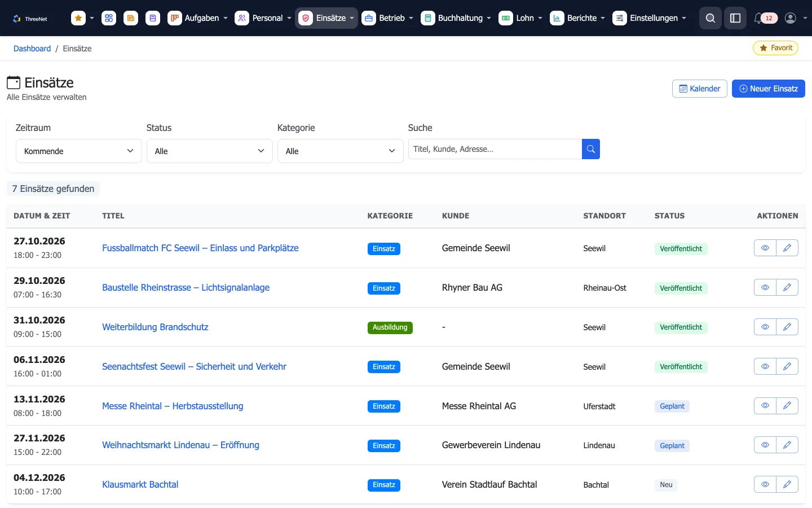View Weihnachtsmarkt Lindenau via eye icon

click(x=765, y=445)
